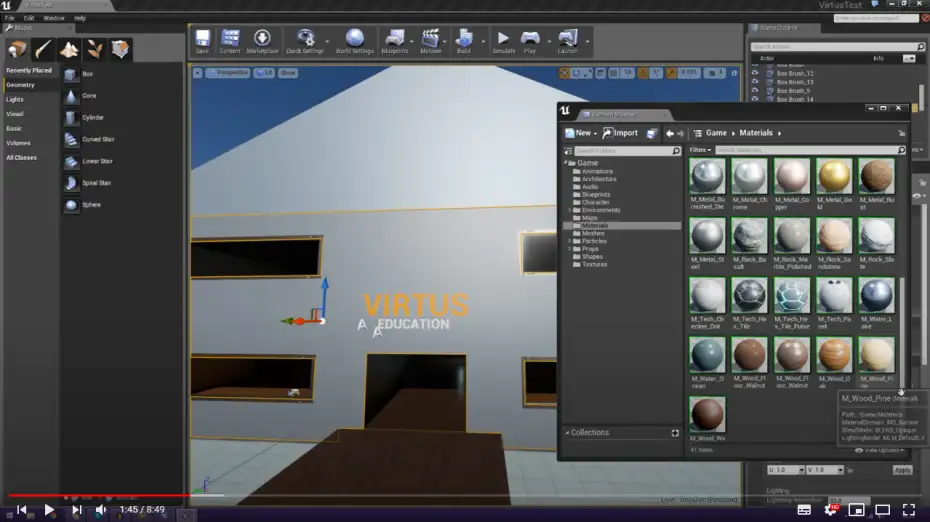Open View Options in Content Browser
930x522 pixels.
coord(880,450)
